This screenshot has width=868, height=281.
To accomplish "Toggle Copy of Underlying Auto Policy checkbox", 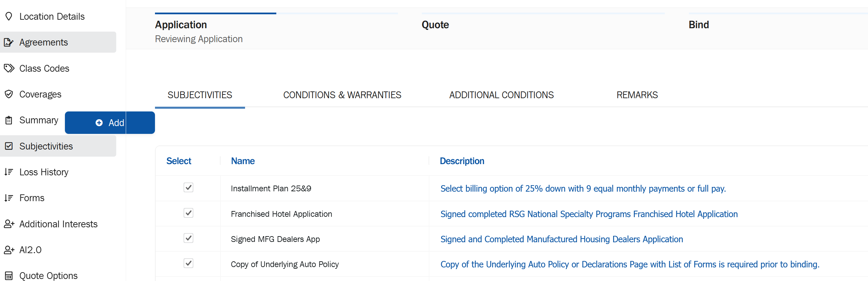I will [x=188, y=263].
